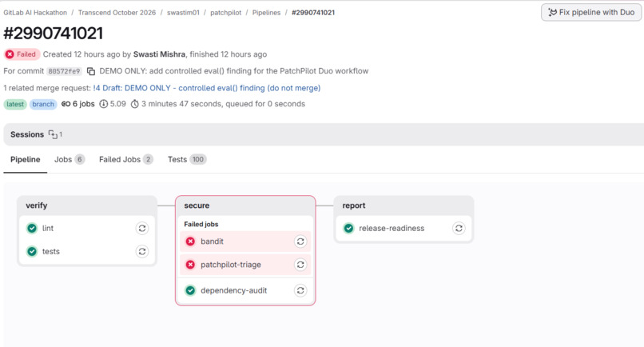This screenshot has height=347, width=644.
Task: Open Swasti Mishra's profile
Action: (159, 54)
